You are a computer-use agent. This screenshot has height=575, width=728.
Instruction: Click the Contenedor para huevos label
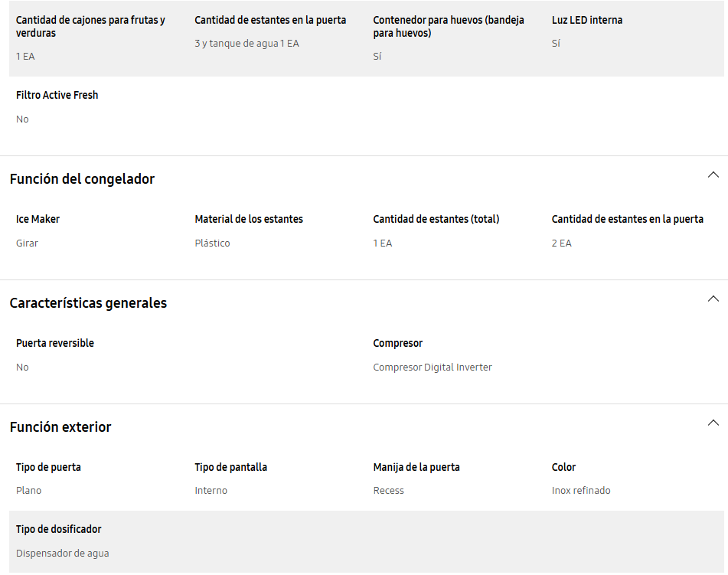click(449, 27)
